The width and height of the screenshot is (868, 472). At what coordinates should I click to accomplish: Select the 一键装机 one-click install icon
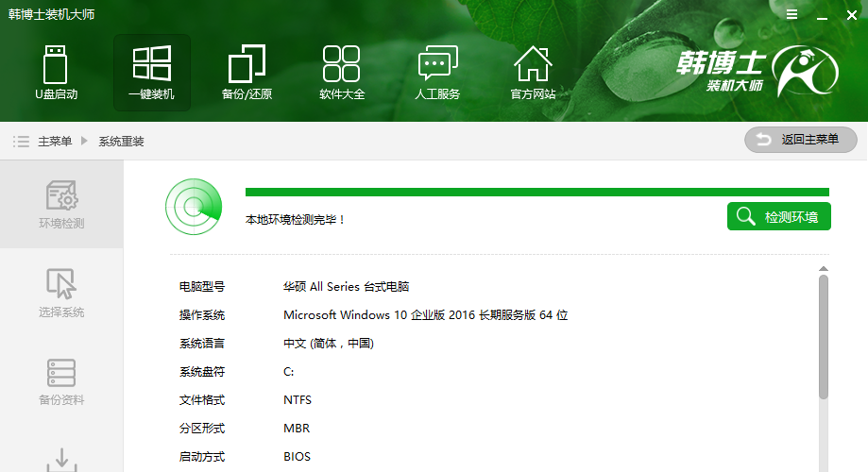coord(152,73)
